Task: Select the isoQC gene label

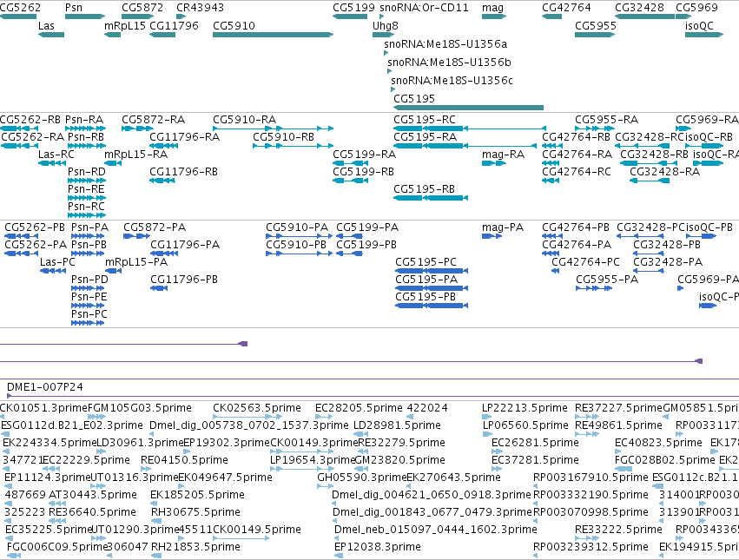Action: pos(699,26)
